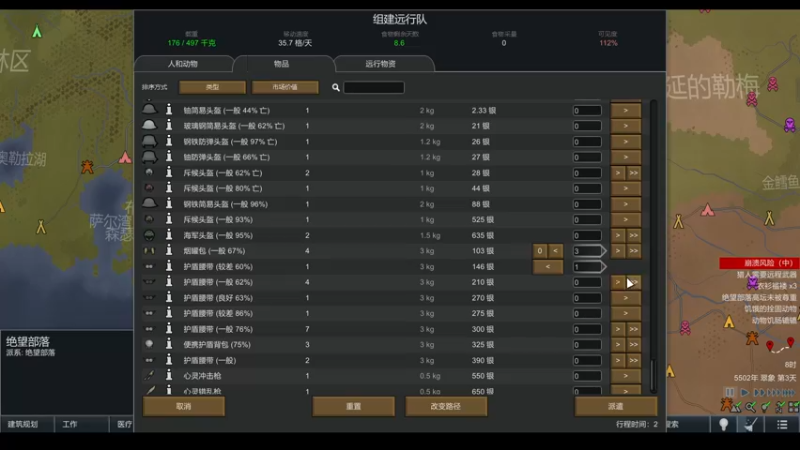Set game to superfast speed

click(x=774, y=392)
